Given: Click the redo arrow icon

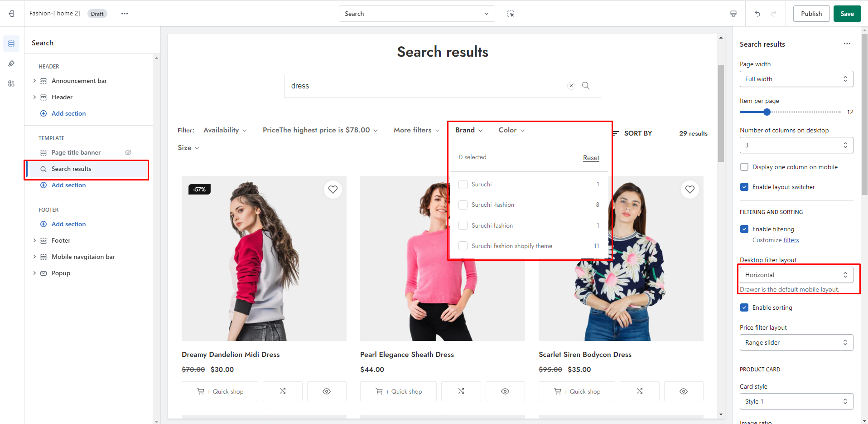Looking at the screenshot, I should (x=774, y=14).
